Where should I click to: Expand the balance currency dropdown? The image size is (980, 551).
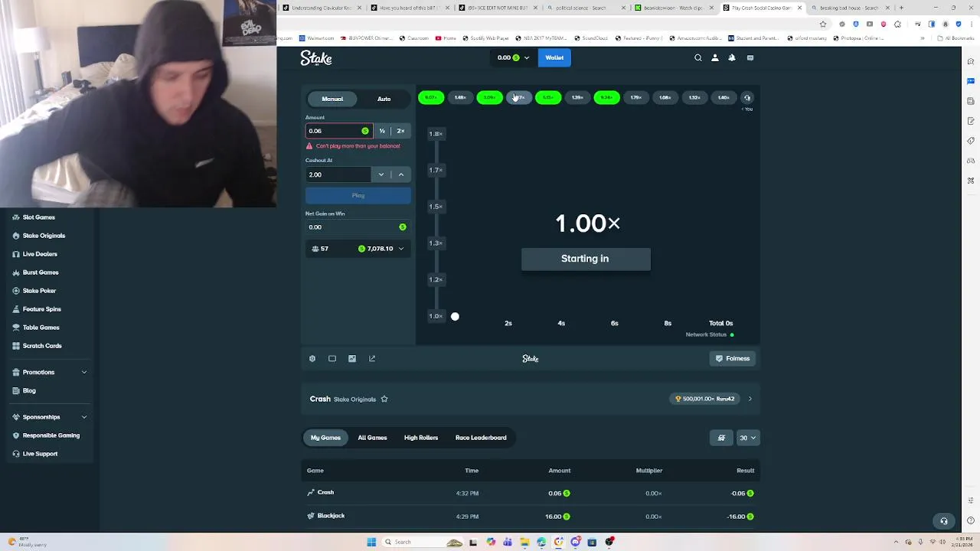pos(527,58)
